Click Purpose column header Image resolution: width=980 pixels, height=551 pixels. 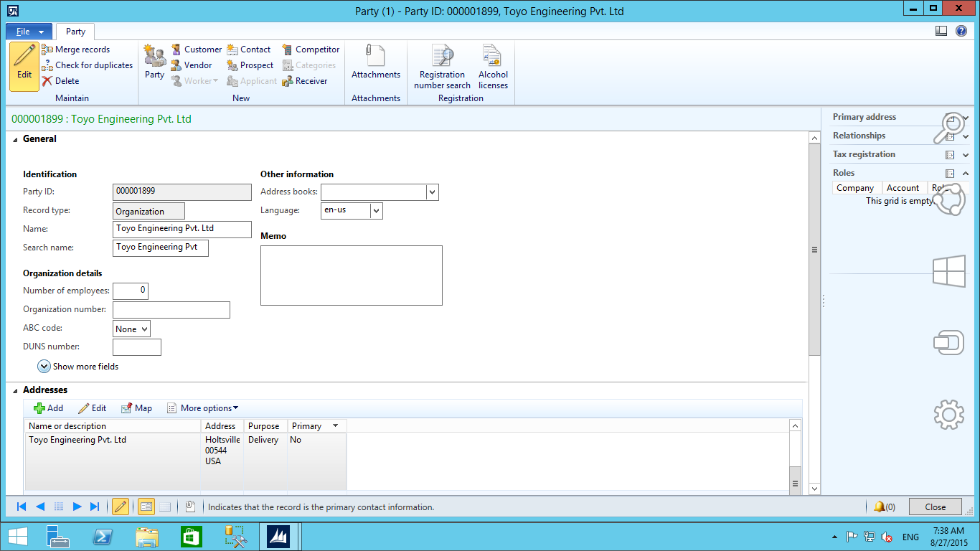coord(265,426)
